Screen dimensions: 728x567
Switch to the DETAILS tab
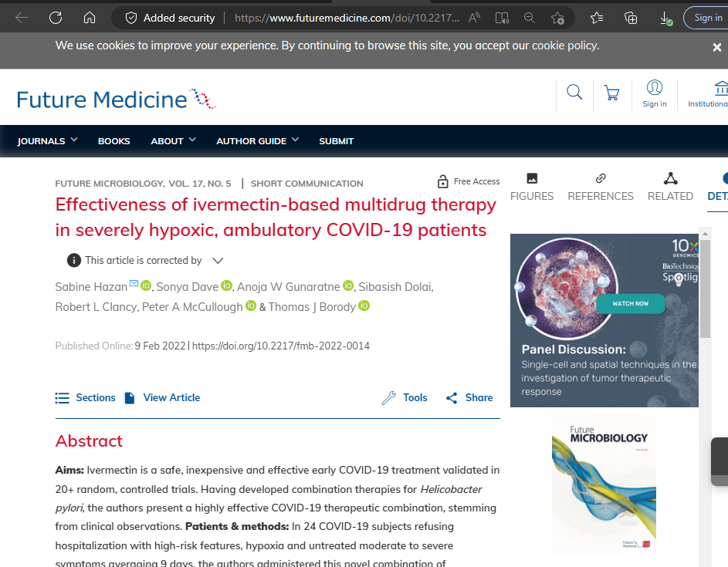[x=717, y=187]
